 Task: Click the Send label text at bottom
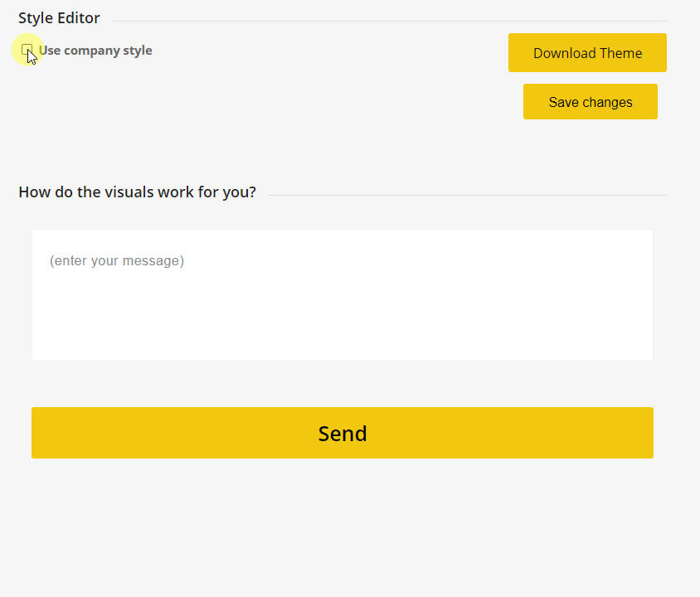343,434
